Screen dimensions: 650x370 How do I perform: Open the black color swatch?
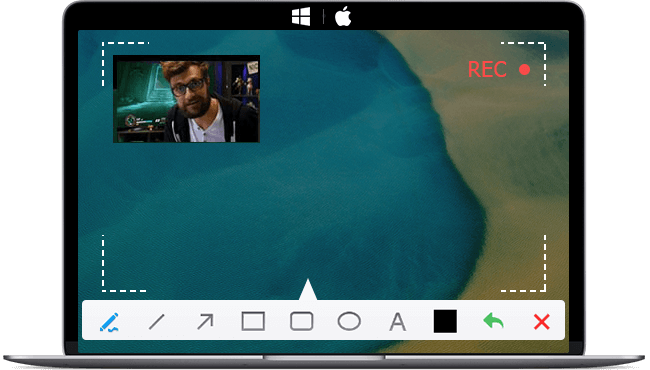coord(445,322)
